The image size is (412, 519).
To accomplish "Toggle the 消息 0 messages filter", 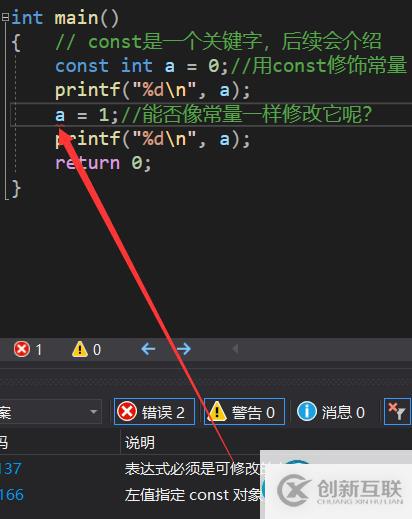I will [331, 412].
